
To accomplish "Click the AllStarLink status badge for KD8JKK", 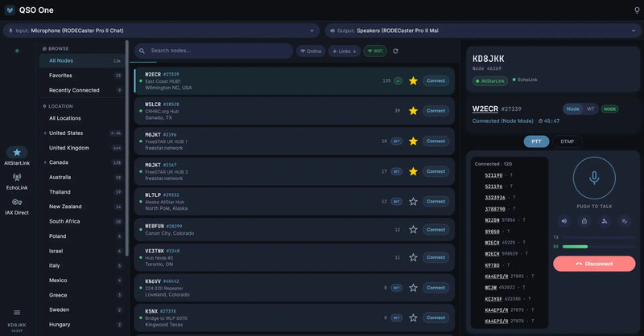I will coord(490,81).
